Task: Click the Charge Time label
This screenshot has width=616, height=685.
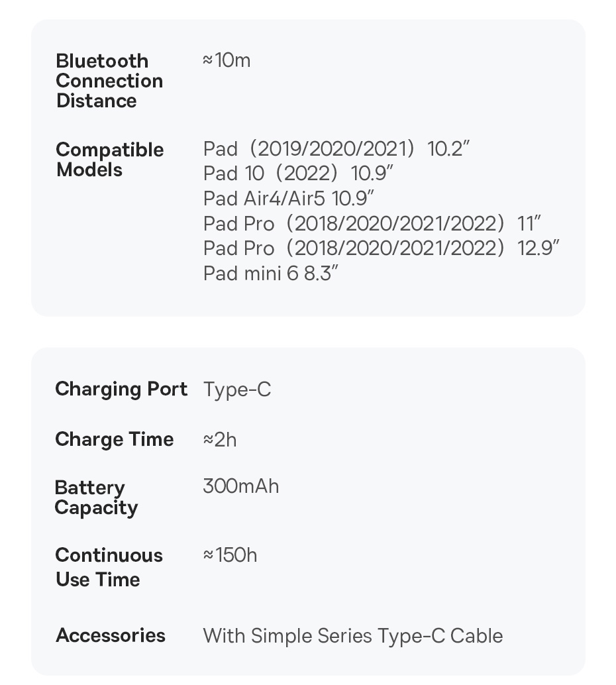Action: pos(115,439)
